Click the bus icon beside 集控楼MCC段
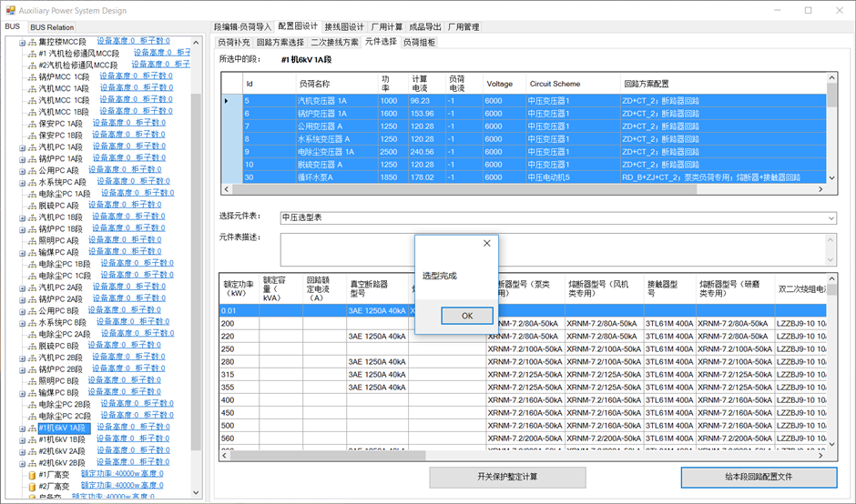The image size is (856, 504). (32, 42)
